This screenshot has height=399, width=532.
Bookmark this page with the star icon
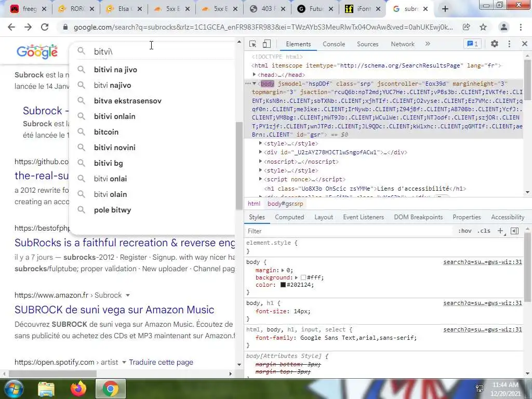click(483, 27)
